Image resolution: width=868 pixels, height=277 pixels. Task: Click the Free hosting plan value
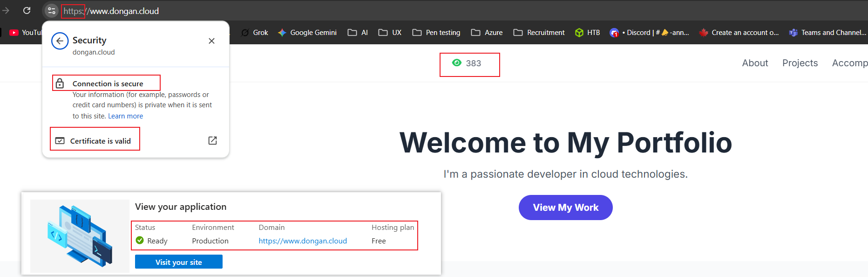pos(379,241)
